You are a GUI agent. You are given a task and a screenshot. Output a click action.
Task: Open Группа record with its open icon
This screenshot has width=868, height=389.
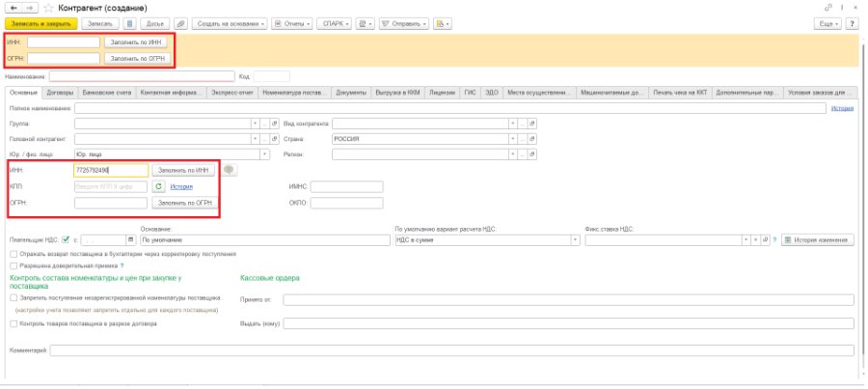[x=275, y=124]
